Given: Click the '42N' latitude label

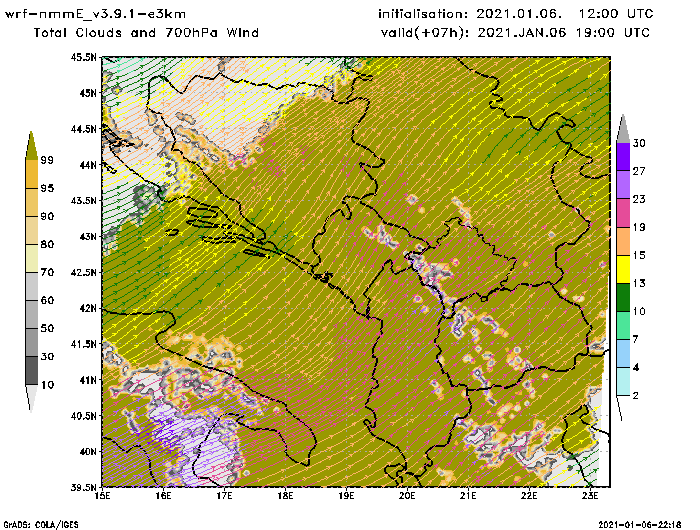Looking at the screenshot, I should tap(88, 308).
